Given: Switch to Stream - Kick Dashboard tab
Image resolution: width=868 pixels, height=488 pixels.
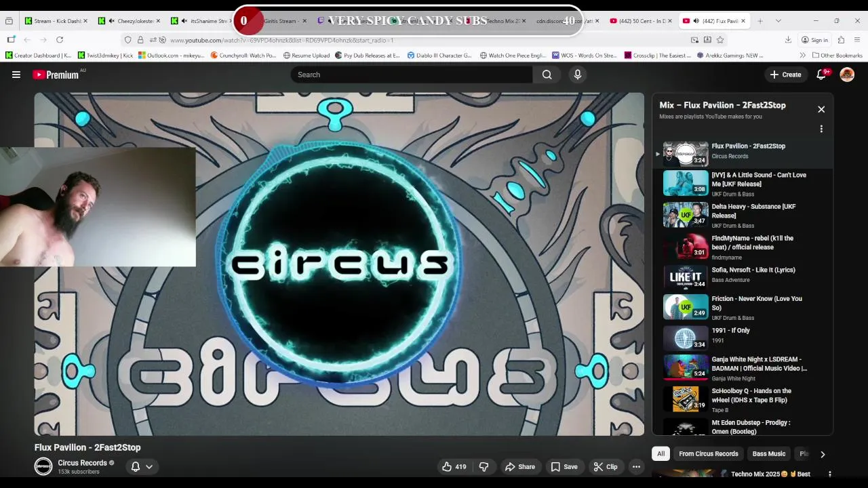Looking at the screenshot, I should [x=56, y=21].
